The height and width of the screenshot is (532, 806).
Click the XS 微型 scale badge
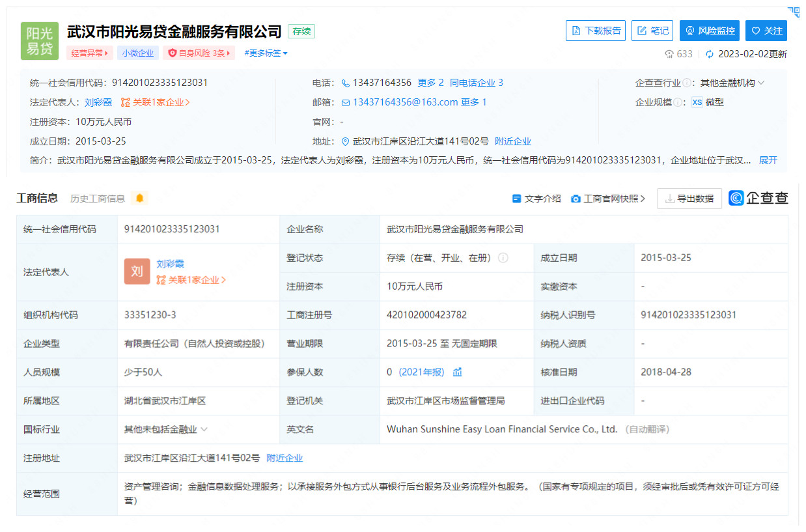(708, 102)
